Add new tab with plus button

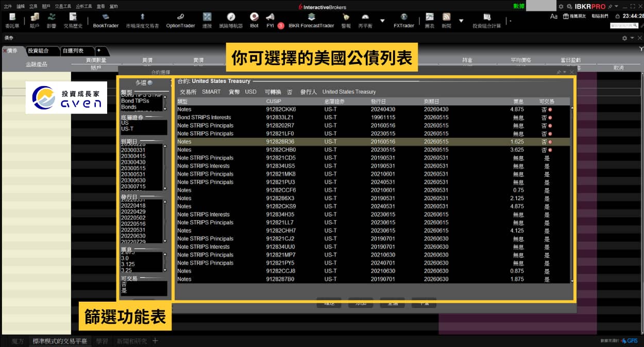pyautogui.click(x=99, y=51)
